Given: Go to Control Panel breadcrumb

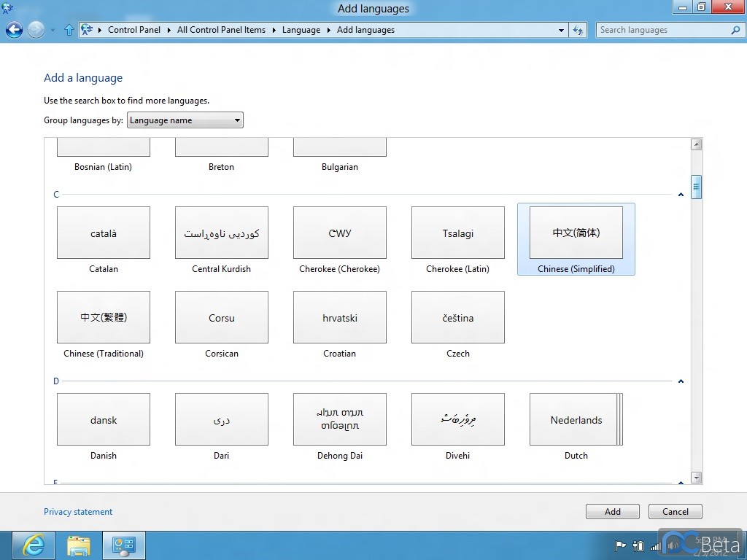Looking at the screenshot, I should tap(134, 30).
